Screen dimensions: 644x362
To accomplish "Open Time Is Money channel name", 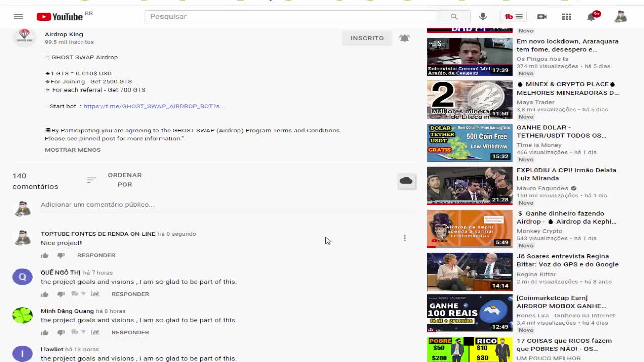I will (x=539, y=145).
